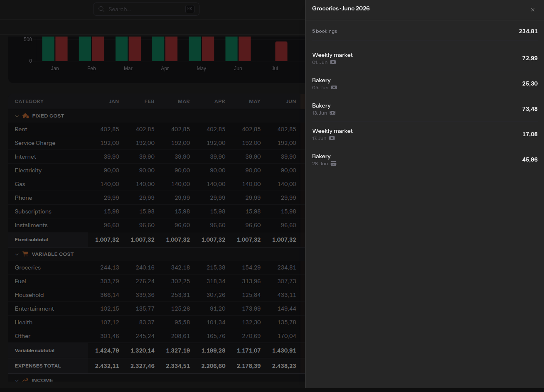This screenshot has height=392, width=544.
Task: Select the Phone row label
Action: click(x=23, y=198)
